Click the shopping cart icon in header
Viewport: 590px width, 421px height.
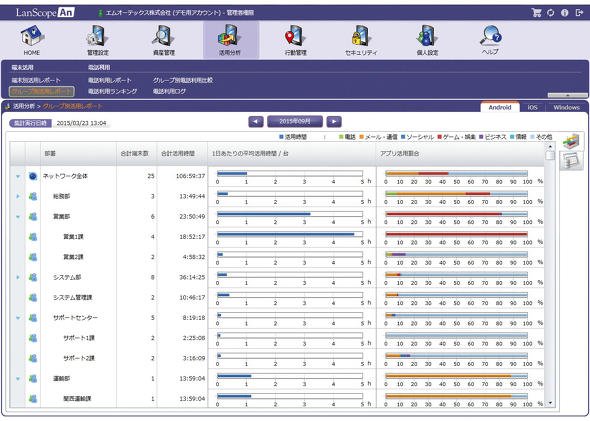pyautogui.click(x=537, y=13)
